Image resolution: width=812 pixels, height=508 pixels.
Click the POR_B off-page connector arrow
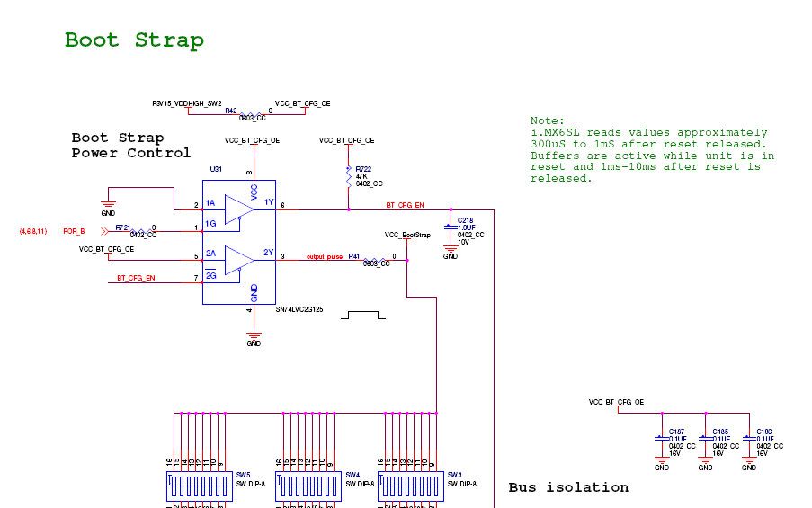click(x=105, y=231)
